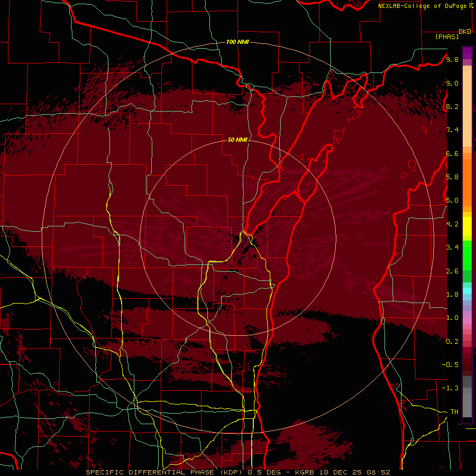Click the [PHAS] units label
476x476 pixels.
click(x=447, y=37)
